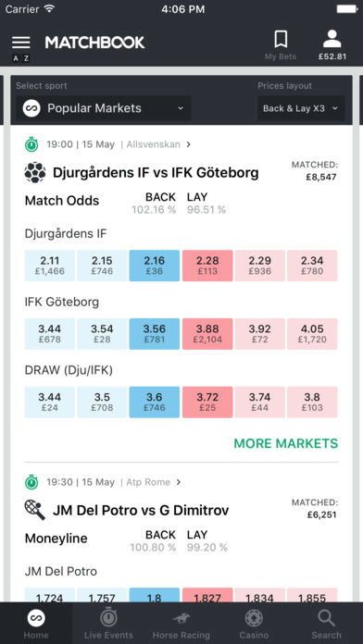
Task: Select the 3.6 back price for the draw
Action: (x=154, y=402)
